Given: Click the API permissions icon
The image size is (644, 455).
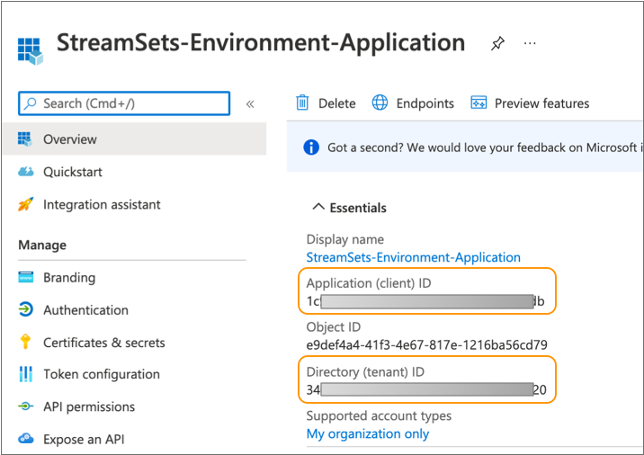Looking at the screenshot, I should tap(25, 407).
